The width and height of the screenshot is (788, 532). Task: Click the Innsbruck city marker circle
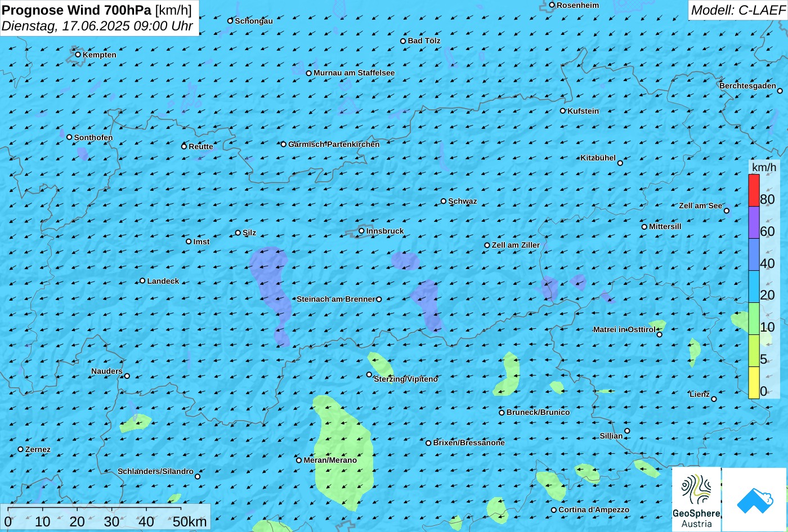pyautogui.click(x=361, y=231)
